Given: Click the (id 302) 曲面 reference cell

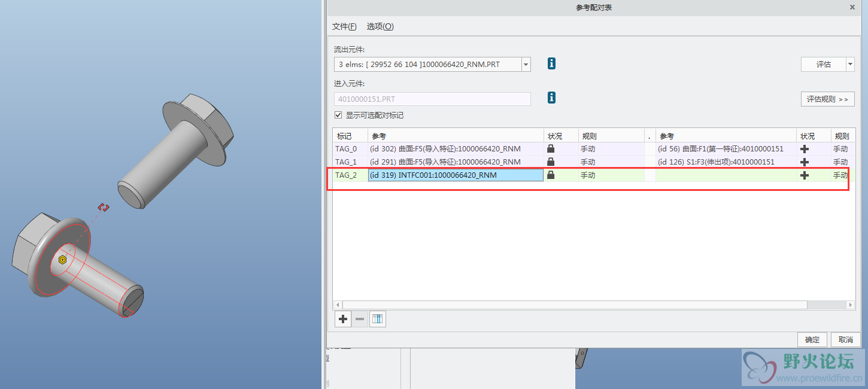Looking at the screenshot, I should click(456, 149).
